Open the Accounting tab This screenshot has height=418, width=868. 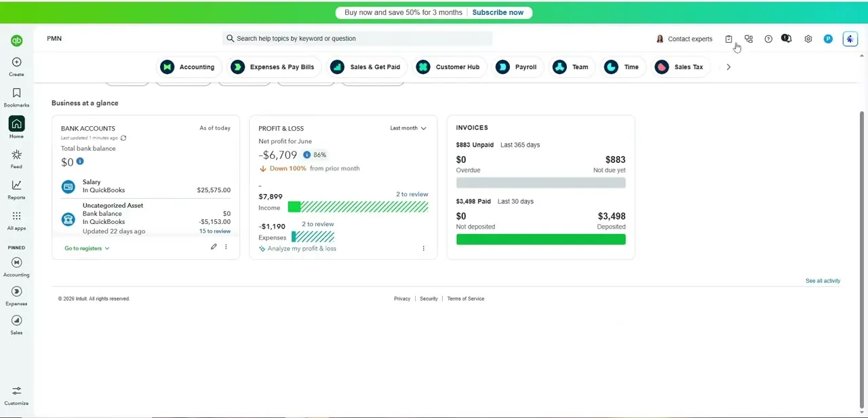[189, 67]
